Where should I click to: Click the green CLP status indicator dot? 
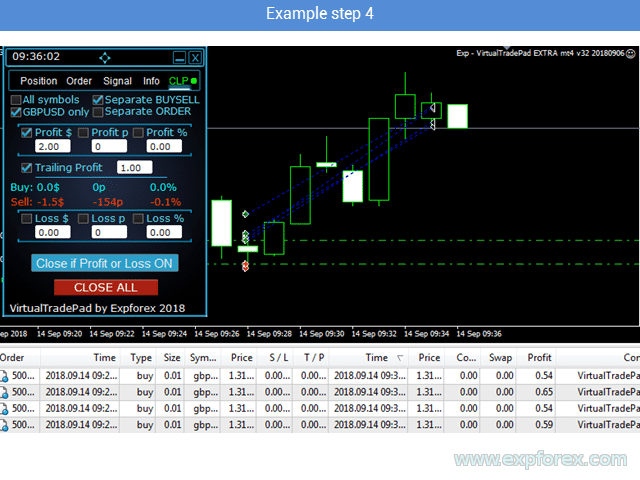[x=194, y=81]
